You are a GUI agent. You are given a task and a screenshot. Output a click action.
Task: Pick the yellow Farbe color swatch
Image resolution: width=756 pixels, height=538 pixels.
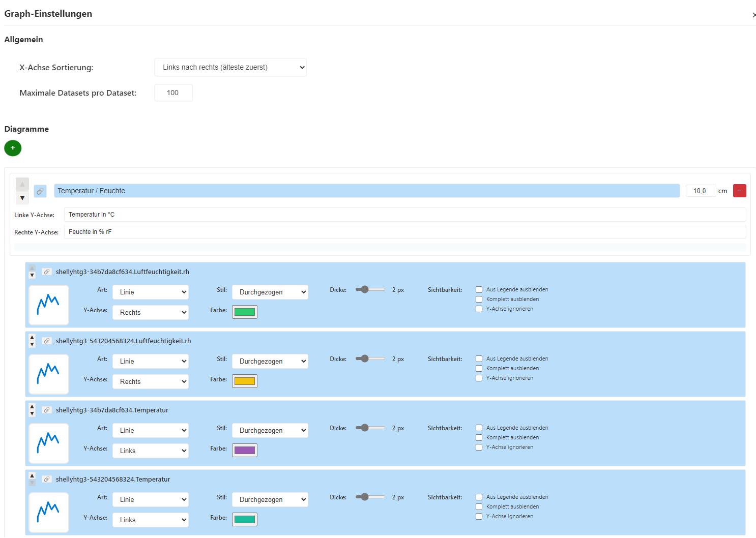245,381
